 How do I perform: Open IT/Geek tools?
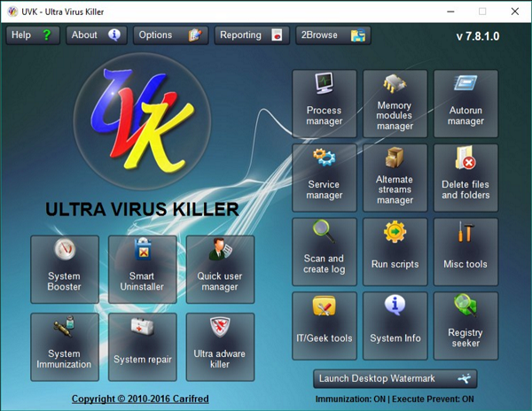coord(325,326)
